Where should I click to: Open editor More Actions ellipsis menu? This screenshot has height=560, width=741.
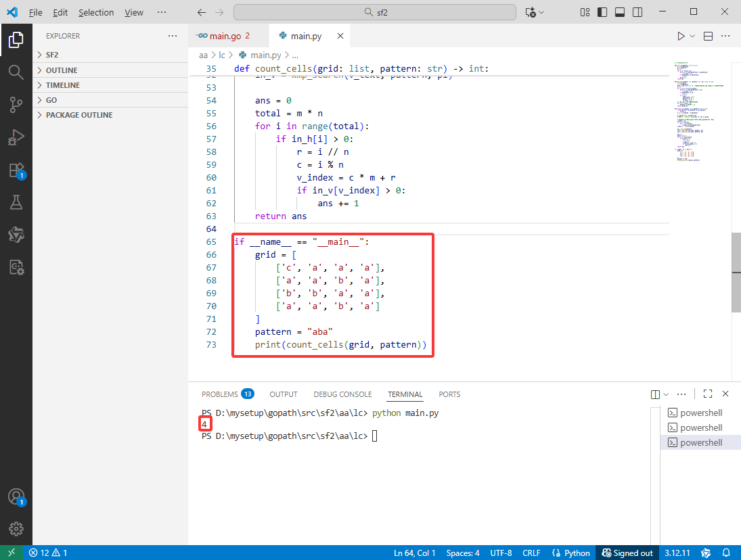click(725, 37)
